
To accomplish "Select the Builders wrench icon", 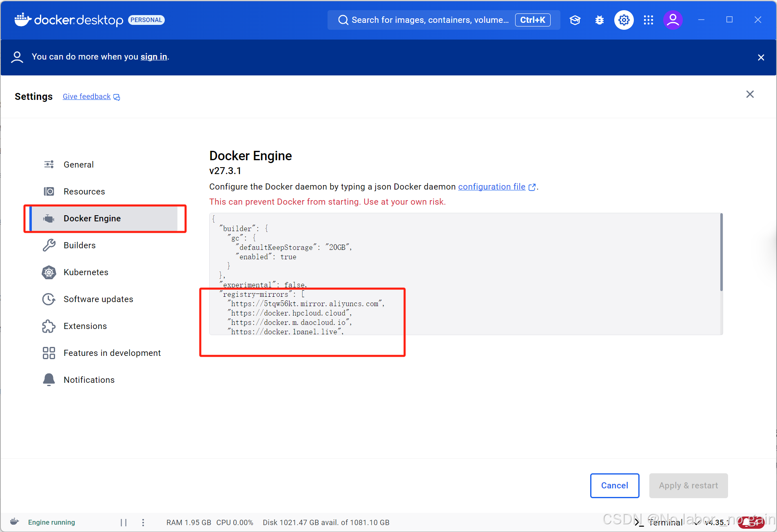I will point(49,245).
